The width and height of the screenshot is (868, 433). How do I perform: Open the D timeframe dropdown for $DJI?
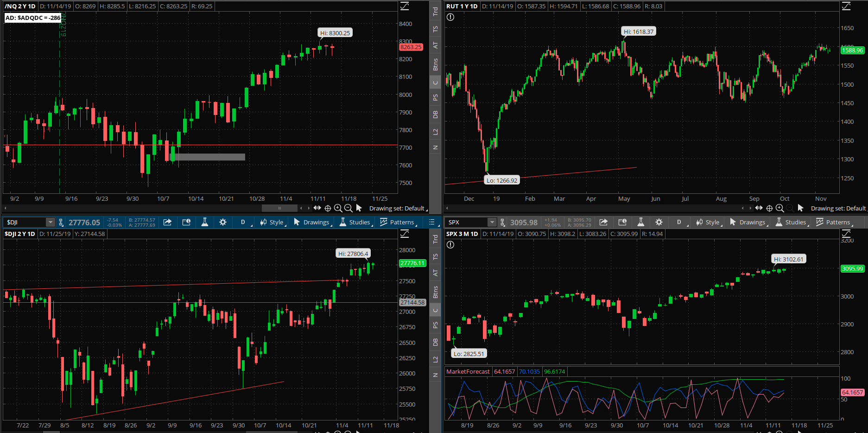pos(244,222)
